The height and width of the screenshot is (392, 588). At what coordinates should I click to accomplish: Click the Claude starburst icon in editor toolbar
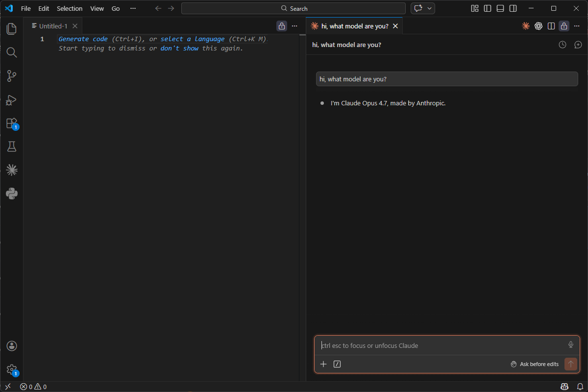click(x=526, y=26)
